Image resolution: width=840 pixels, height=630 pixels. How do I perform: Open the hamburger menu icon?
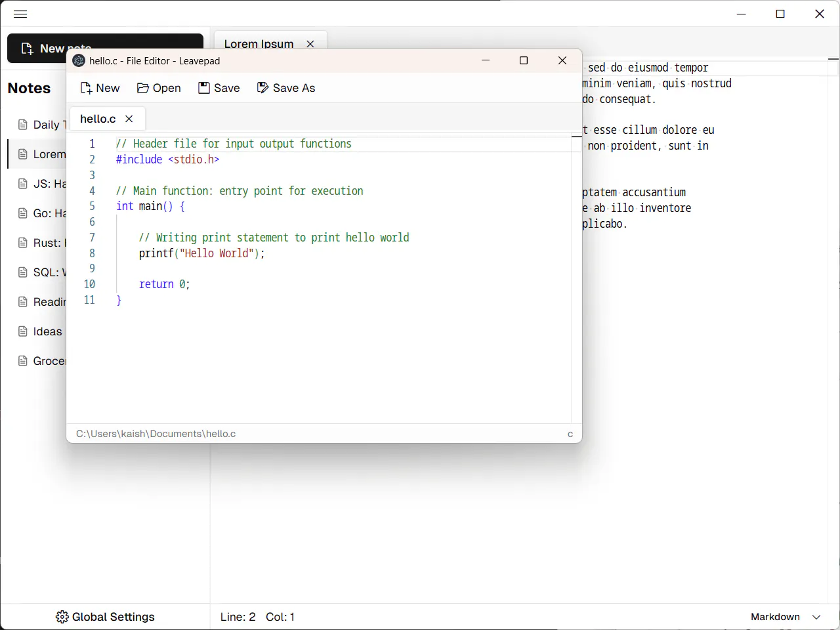point(20,14)
